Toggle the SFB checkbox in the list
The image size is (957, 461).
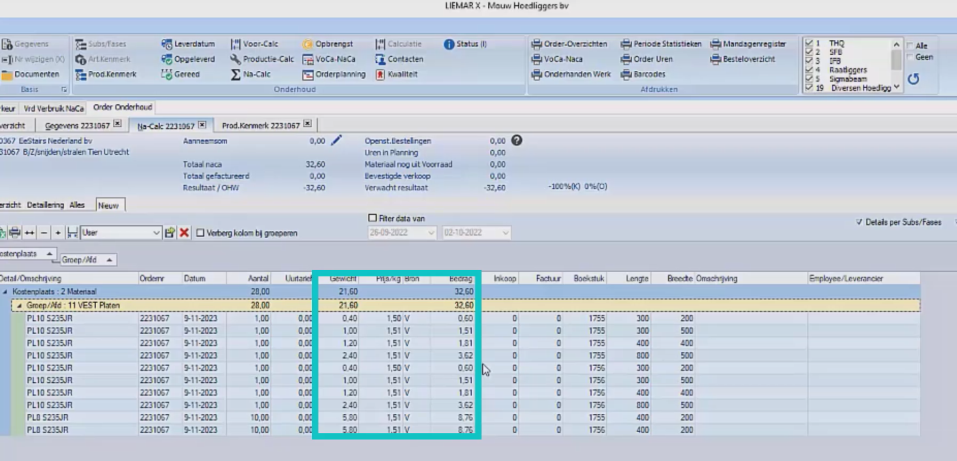809,53
